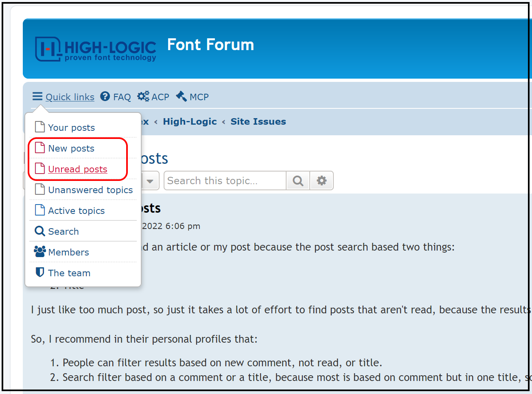
Task: Click the page icon beside Unanswered topics
Action: tap(40, 189)
